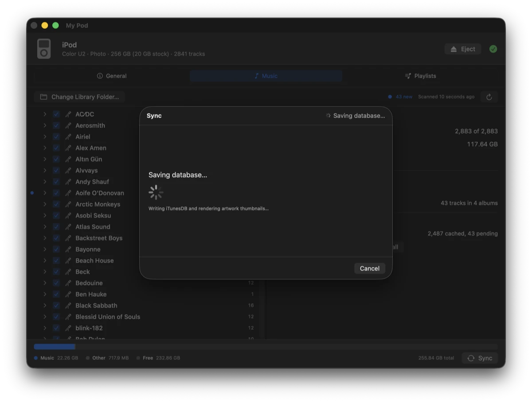This screenshot has height=403, width=532.
Task: Click the storage usage bar
Action: pos(266,347)
